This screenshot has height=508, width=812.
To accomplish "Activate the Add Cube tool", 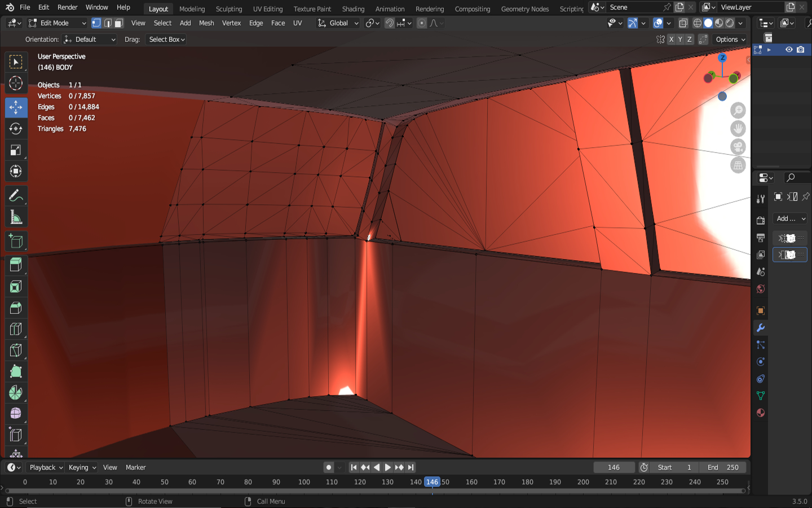I will pos(16,242).
